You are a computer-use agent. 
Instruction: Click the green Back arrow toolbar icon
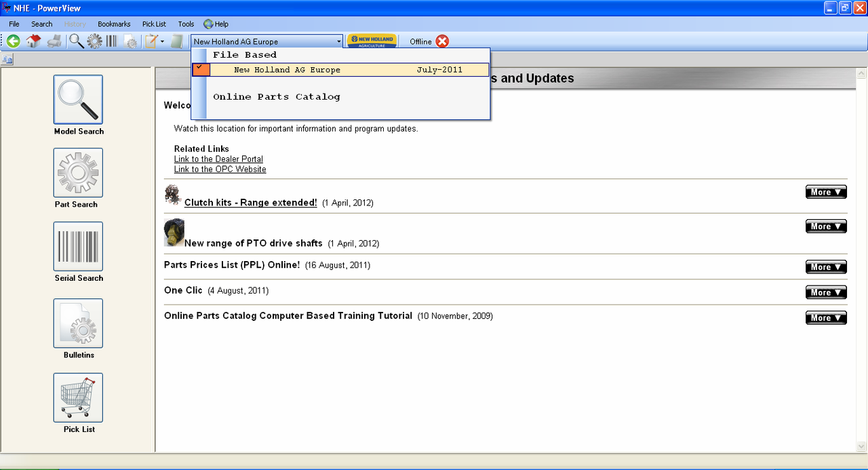tap(13, 41)
